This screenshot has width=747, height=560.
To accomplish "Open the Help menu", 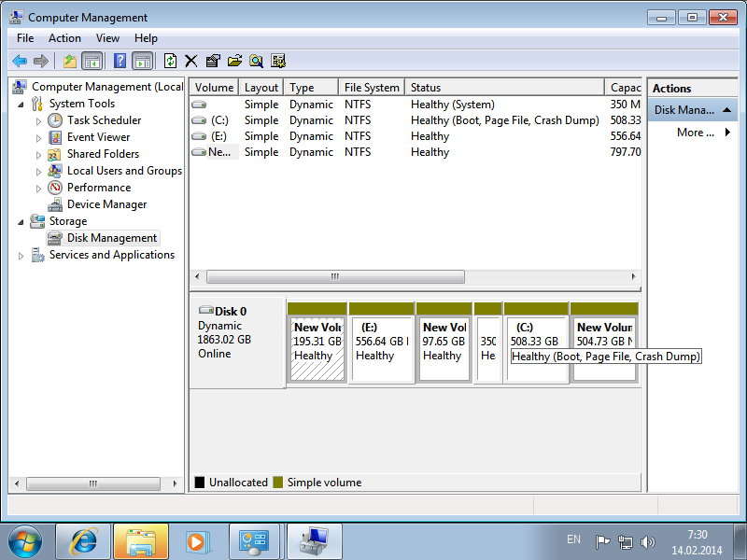I will (x=146, y=38).
